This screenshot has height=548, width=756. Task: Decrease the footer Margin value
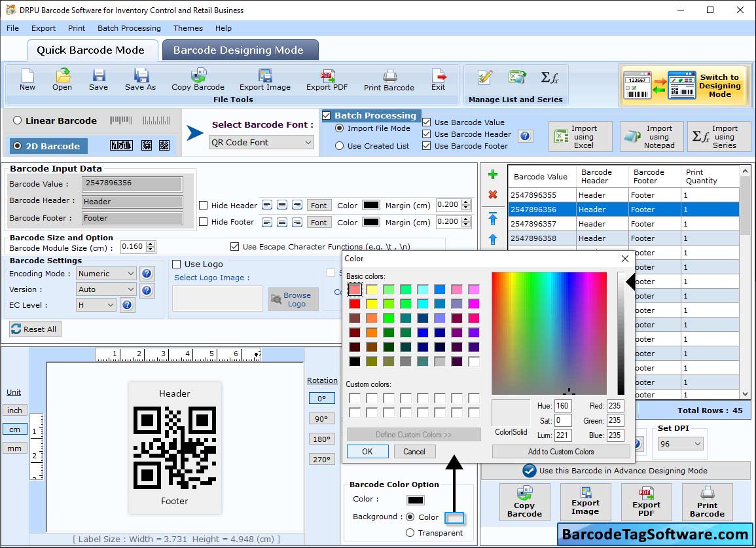[466, 225]
